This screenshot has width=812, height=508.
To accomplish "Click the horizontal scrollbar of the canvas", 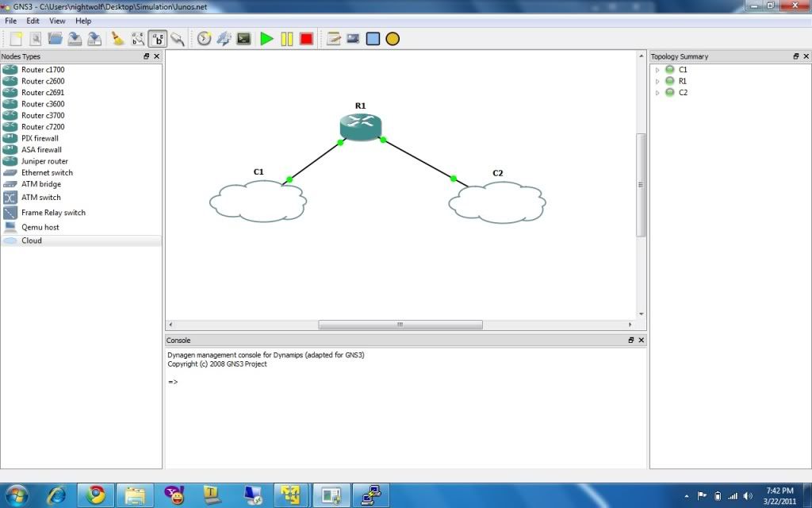I will click(x=400, y=325).
